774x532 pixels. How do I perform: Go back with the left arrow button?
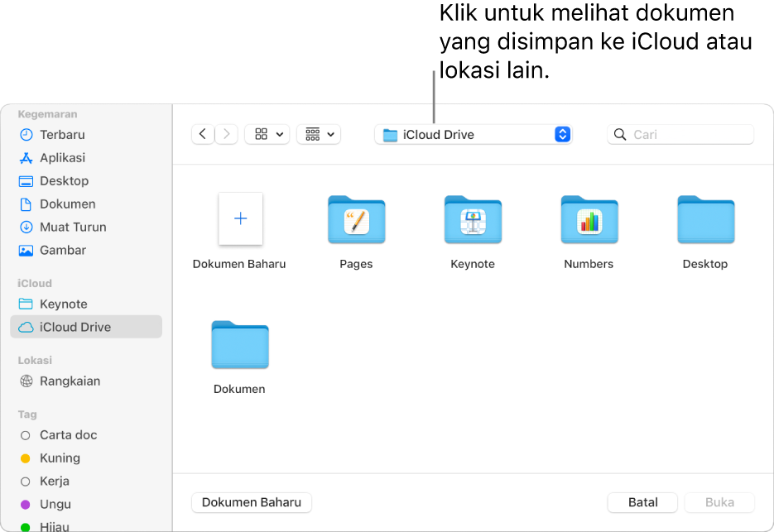tap(203, 134)
